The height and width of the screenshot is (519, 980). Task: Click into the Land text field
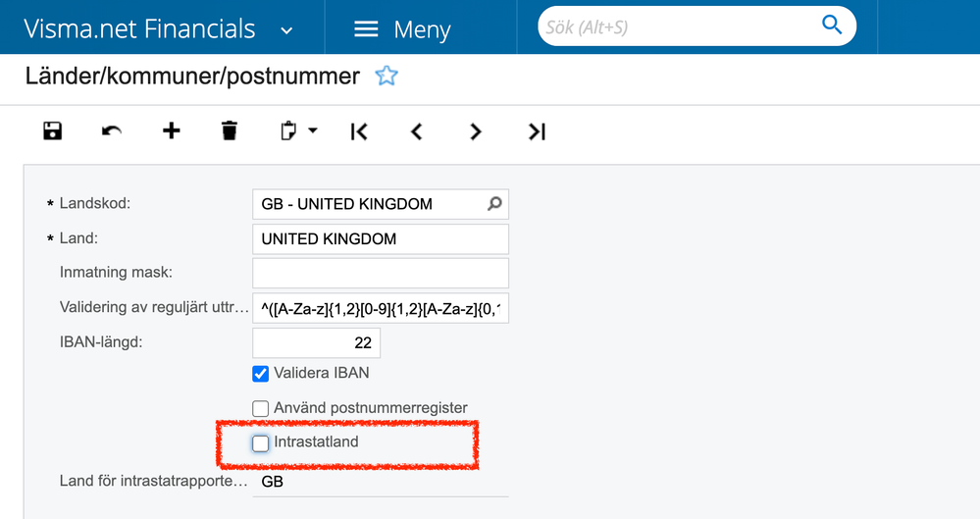point(380,239)
